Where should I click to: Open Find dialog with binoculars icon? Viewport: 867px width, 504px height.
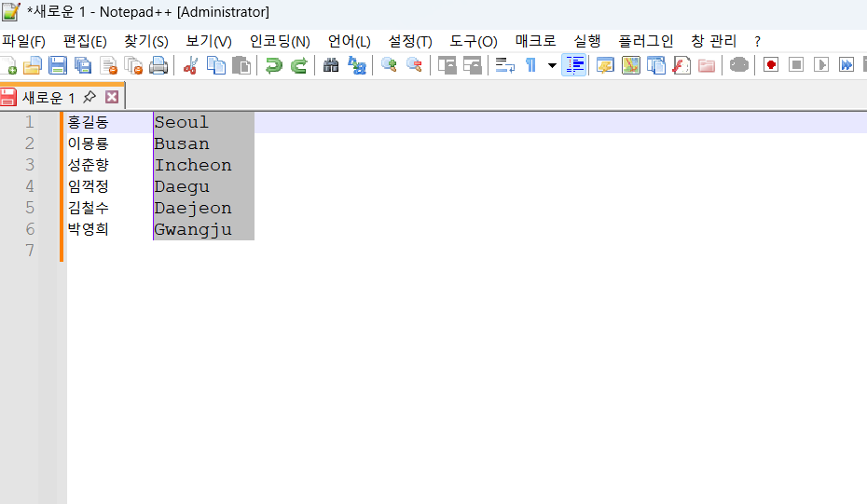[x=331, y=65]
